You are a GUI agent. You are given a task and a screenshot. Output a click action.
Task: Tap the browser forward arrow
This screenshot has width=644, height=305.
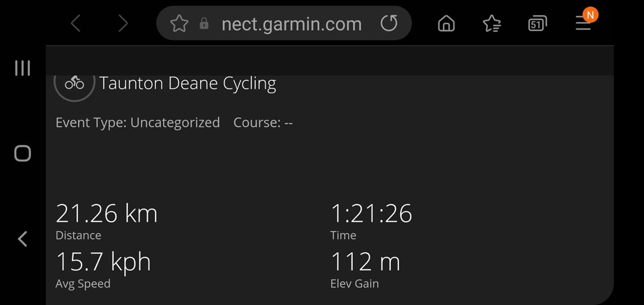tap(123, 24)
